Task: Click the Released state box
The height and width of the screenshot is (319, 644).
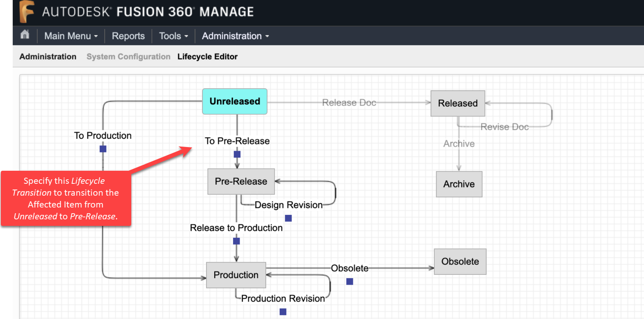Action: pyautogui.click(x=458, y=103)
